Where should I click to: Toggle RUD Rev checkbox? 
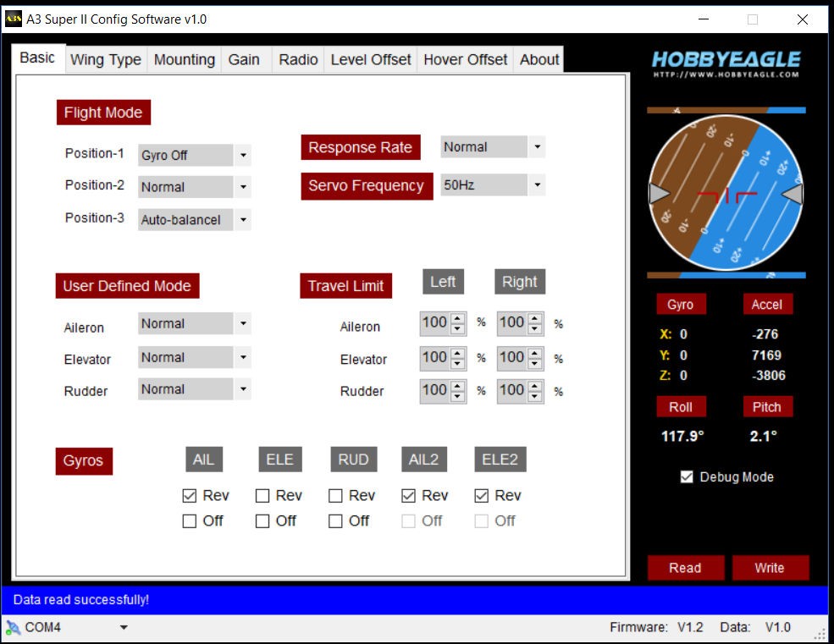click(335, 496)
